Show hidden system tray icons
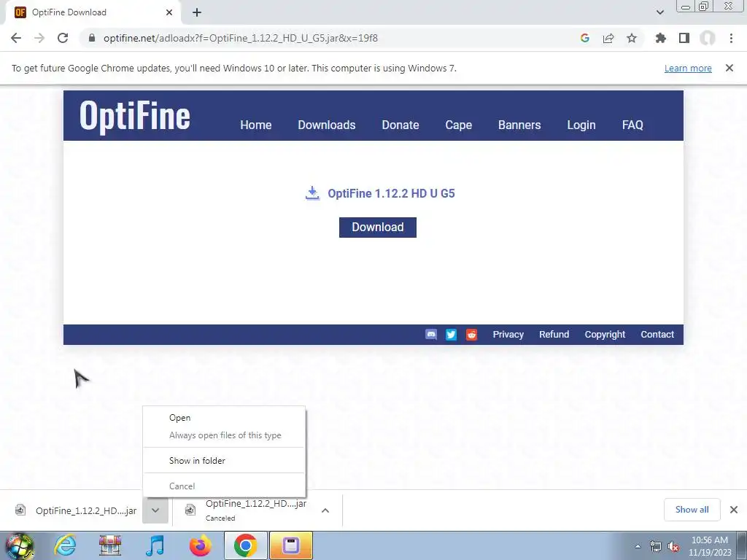 [638, 546]
